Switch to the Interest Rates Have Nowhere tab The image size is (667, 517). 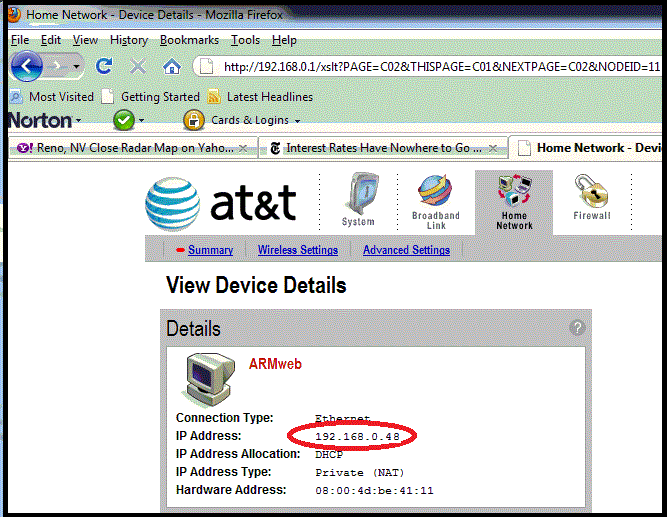click(383, 148)
